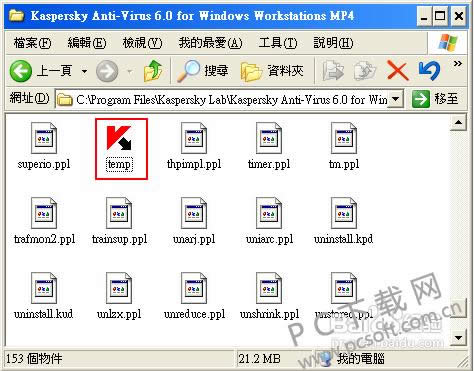Select the trafmon2.ppl file icon
The width and height of the screenshot is (474, 371).
click(x=44, y=213)
